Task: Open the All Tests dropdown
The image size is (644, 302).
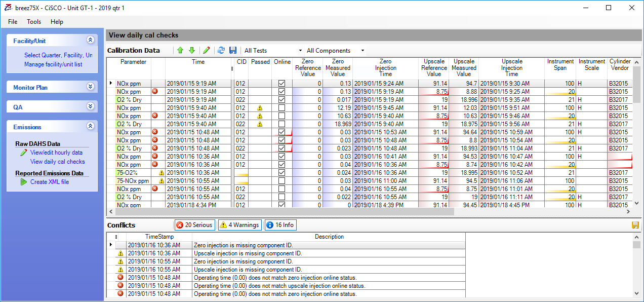Action: tap(273, 50)
